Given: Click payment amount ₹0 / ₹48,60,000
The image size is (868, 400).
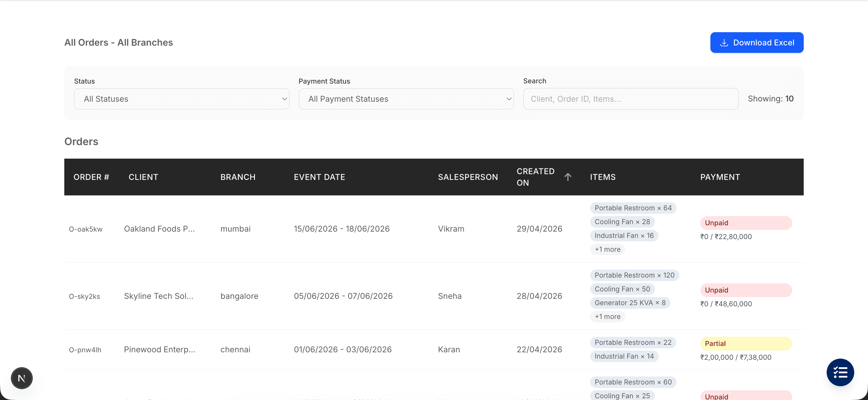Looking at the screenshot, I should point(726,304).
